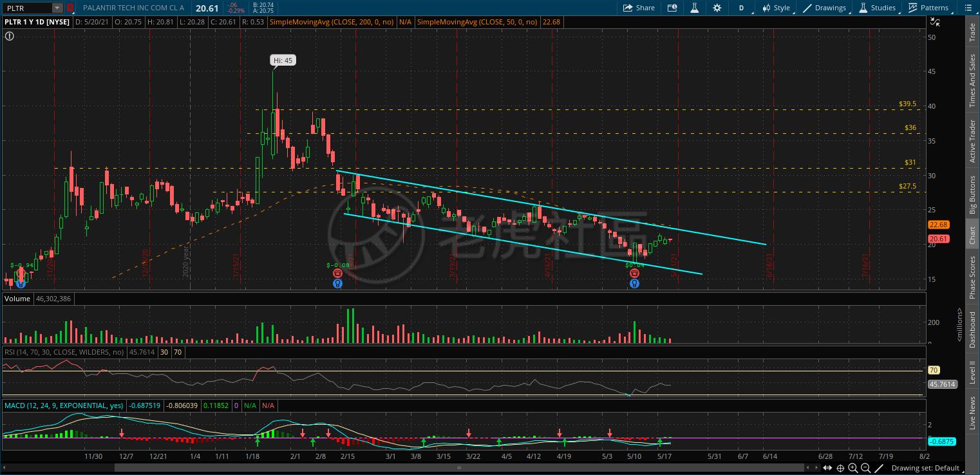Open the Phase Scores side tab
This screenshot has width=980, height=475.
coord(972,277)
